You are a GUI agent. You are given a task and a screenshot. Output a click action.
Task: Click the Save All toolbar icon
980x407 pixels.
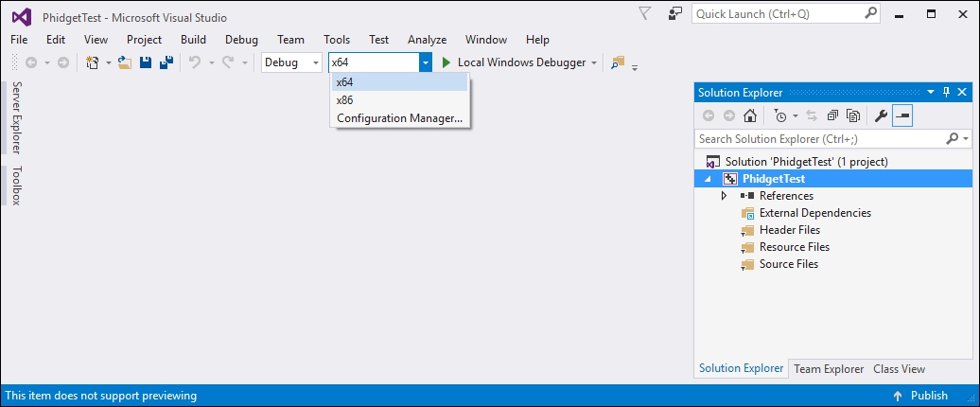point(166,62)
